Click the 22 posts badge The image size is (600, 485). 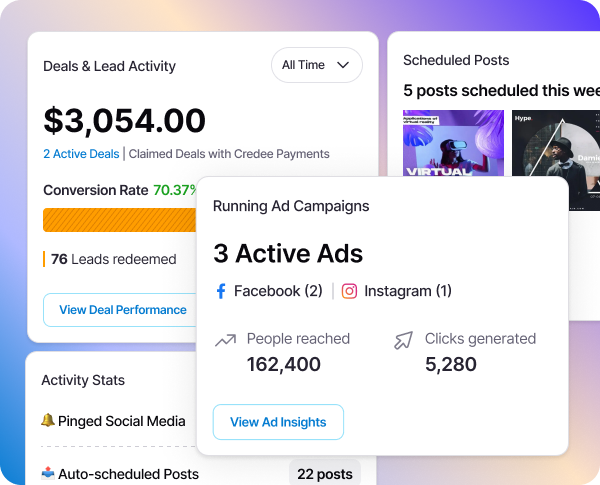pyautogui.click(x=325, y=474)
